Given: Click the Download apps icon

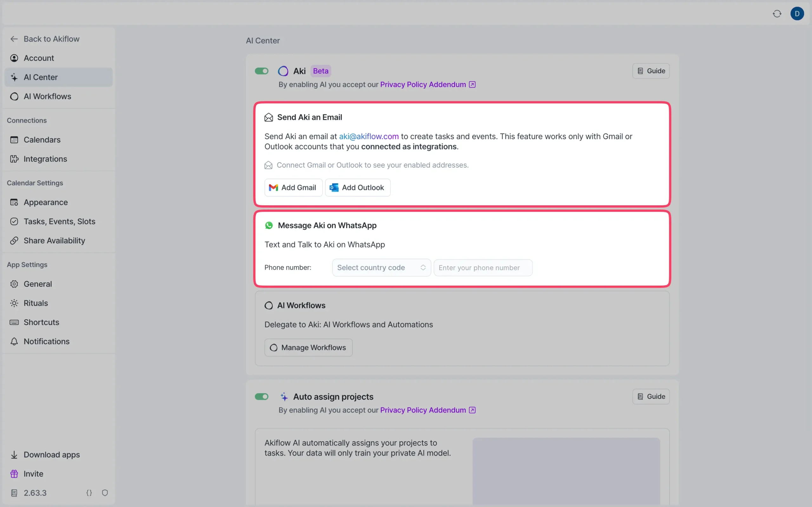Looking at the screenshot, I should click(14, 454).
